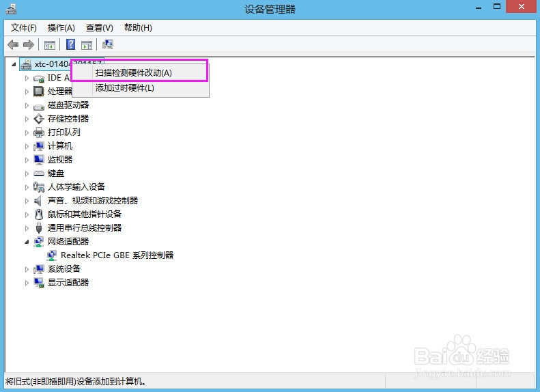Viewport: 540px width, 392px height.
Task: Expand the 系统设备 category arrow
Action: coord(27,269)
